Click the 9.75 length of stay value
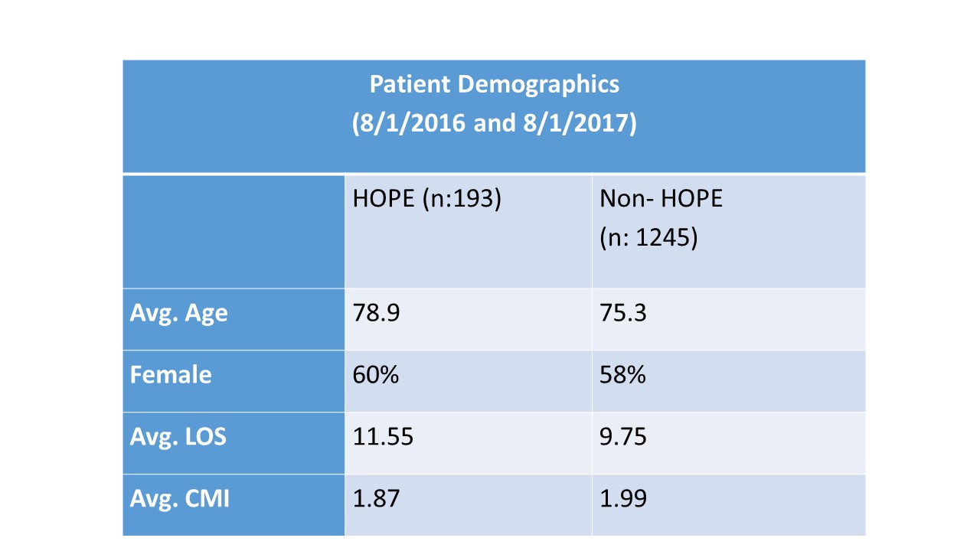 click(623, 437)
